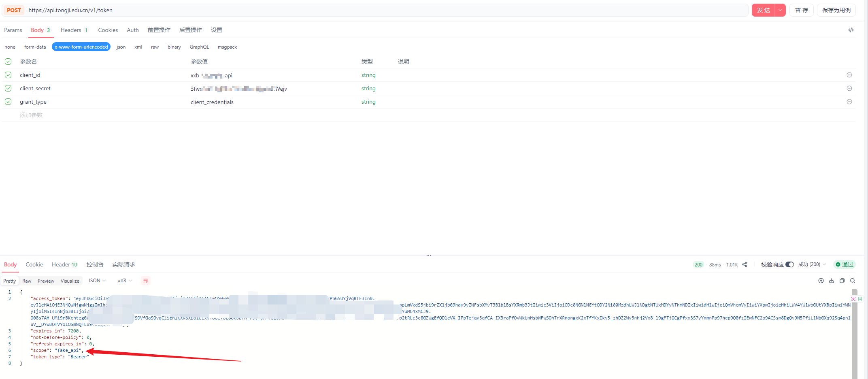The height and width of the screenshot is (379, 868).
Task: Uncheck the grant_type parameter checkbox
Action: tap(8, 102)
